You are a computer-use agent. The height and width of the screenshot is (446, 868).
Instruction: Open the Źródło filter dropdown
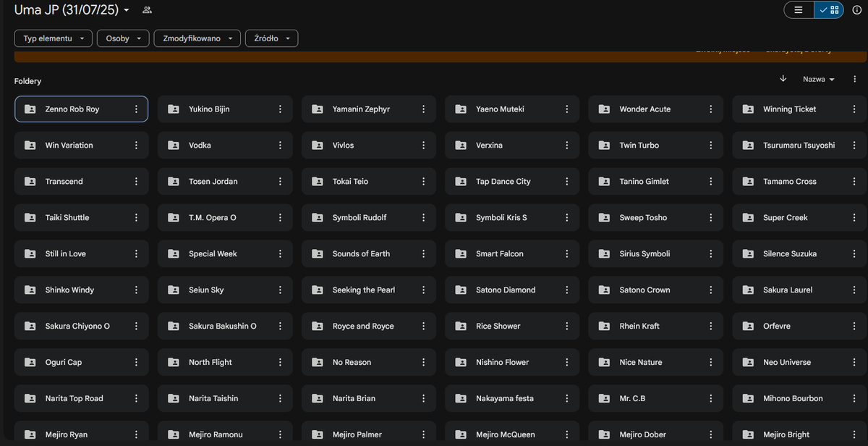[x=272, y=38]
